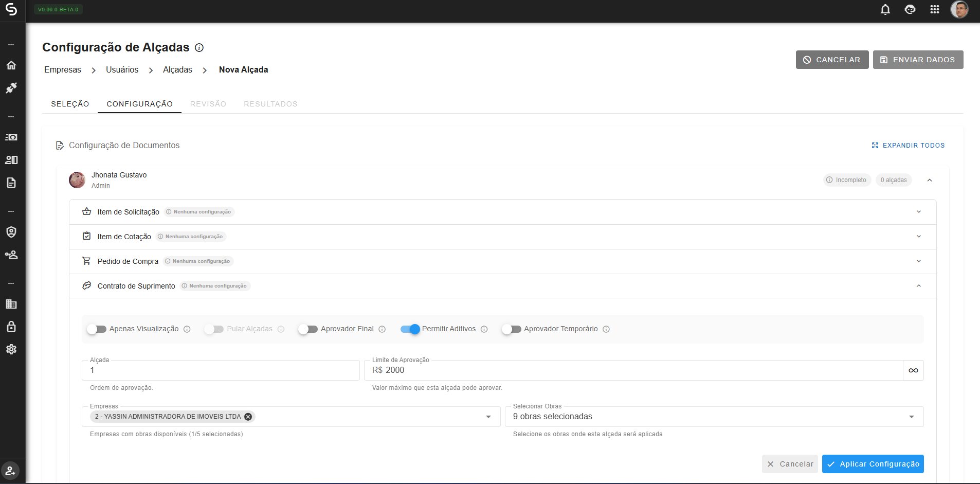
Task: Click the S logo in top-left corner
Action: click(x=11, y=9)
